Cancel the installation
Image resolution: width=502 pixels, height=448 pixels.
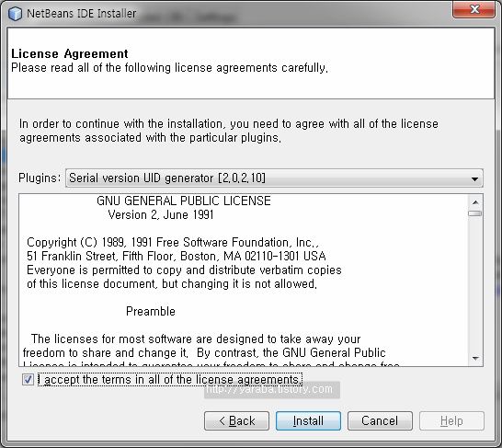click(x=380, y=420)
